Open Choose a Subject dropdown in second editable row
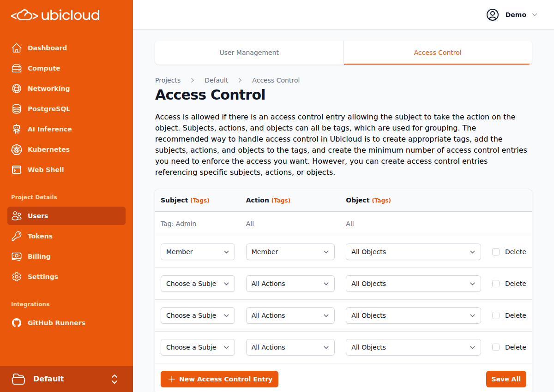 [x=198, y=284]
